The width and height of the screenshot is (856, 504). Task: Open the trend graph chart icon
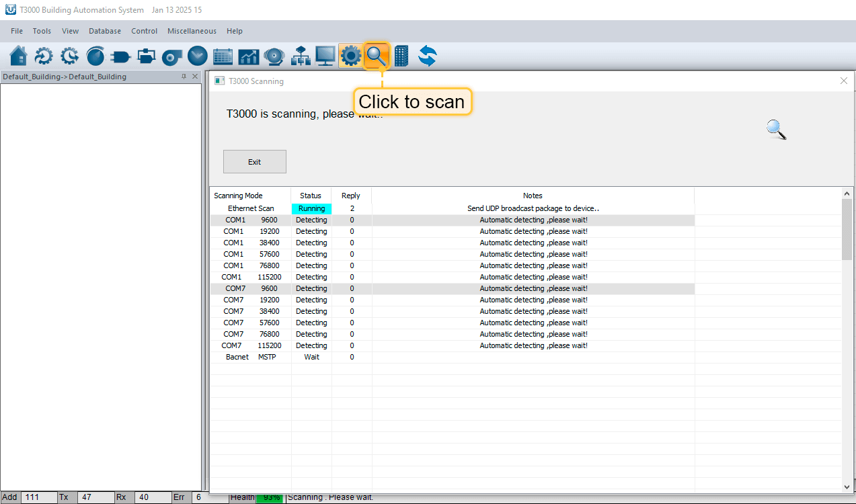[248, 56]
